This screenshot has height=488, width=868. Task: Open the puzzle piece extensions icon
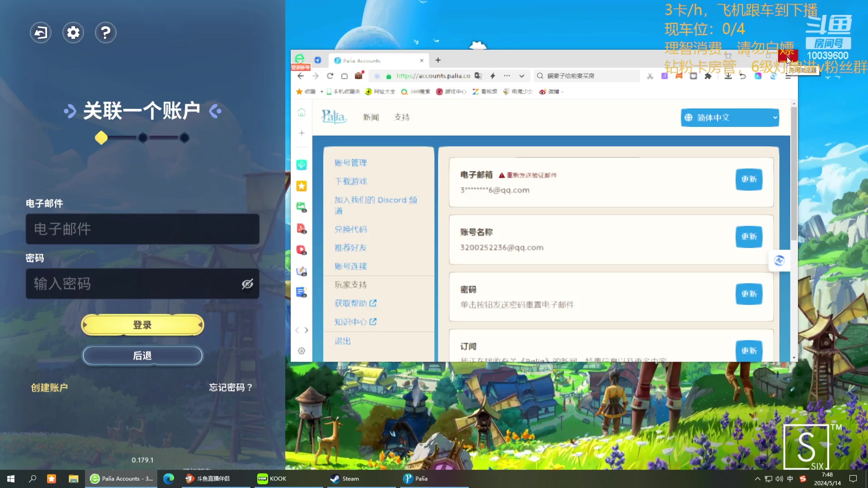(708, 76)
